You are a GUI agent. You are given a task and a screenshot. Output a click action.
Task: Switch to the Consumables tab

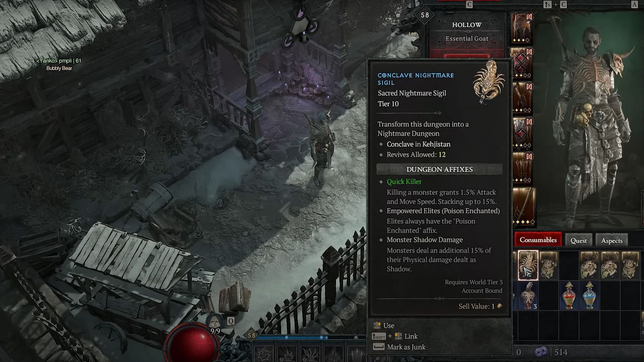point(538,240)
